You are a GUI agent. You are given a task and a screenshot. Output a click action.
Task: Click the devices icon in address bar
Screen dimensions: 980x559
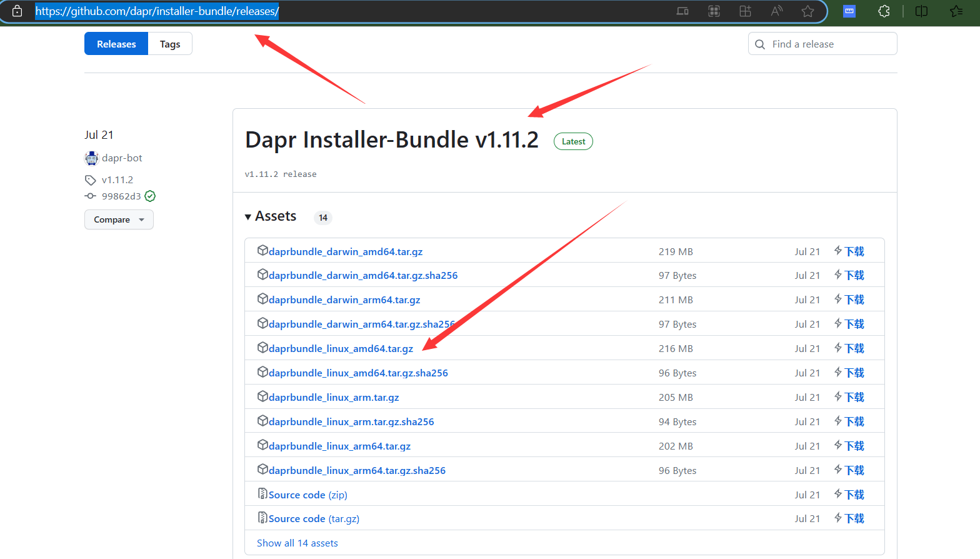(682, 11)
